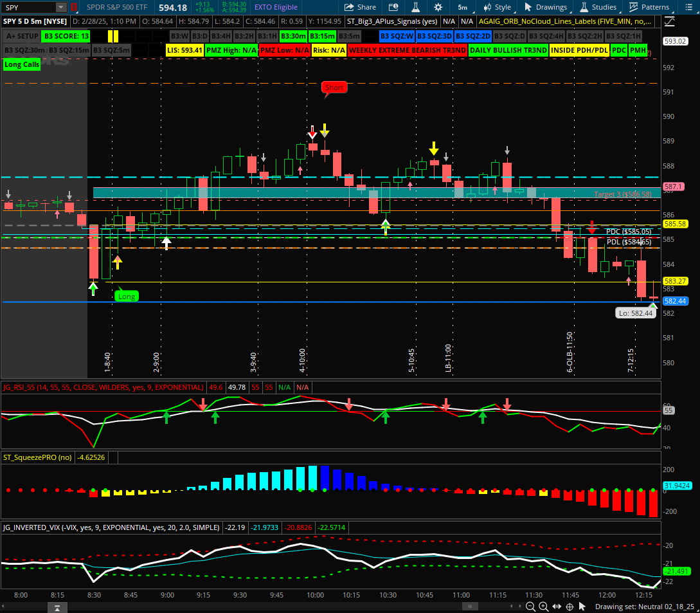Screen dimensions: 700x613
Task: Click the time axis collapse icon
Action: 57,607
